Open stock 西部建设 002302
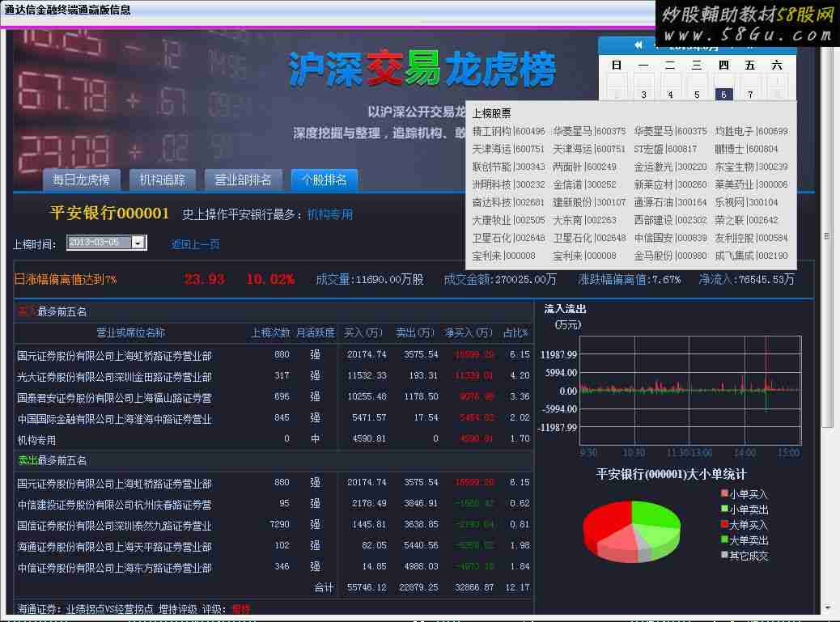 click(670, 220)
